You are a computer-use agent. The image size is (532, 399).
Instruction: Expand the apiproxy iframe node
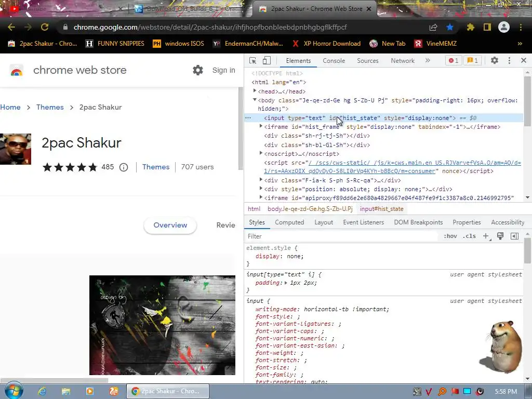261,197
